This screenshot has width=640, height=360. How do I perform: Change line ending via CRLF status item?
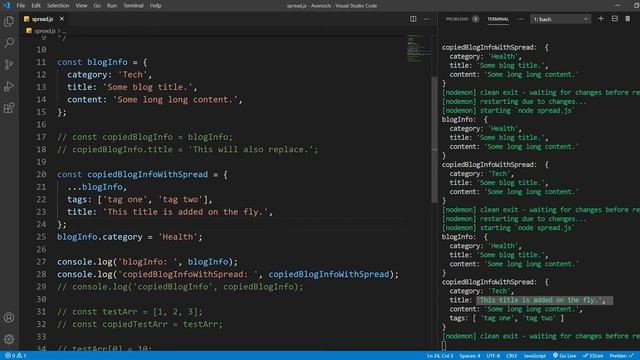click(x=511, y=356)
